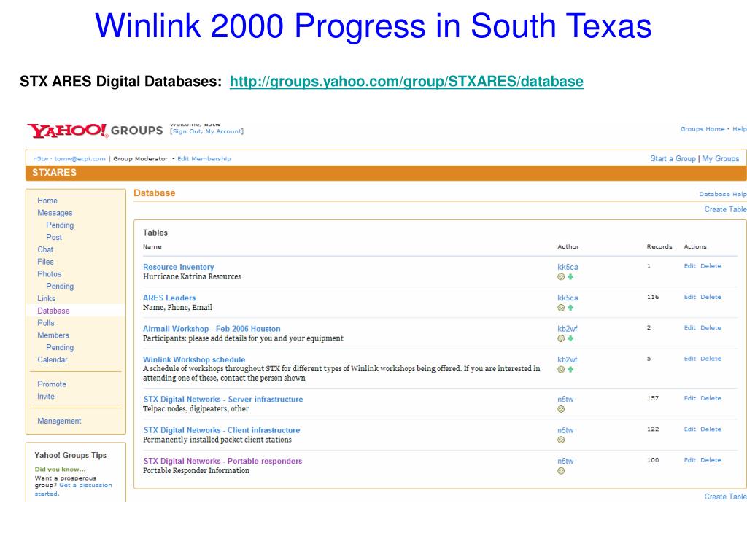Screen dimensions: 747x560
Task: Click the Sign Out link
Action: click(187, 131)
